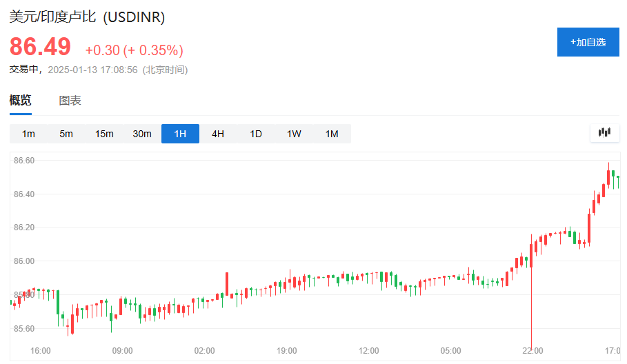This screenshot has width=627, height=364.
Task: Click the 86.60 y-axis label
Action: point(24,160)
